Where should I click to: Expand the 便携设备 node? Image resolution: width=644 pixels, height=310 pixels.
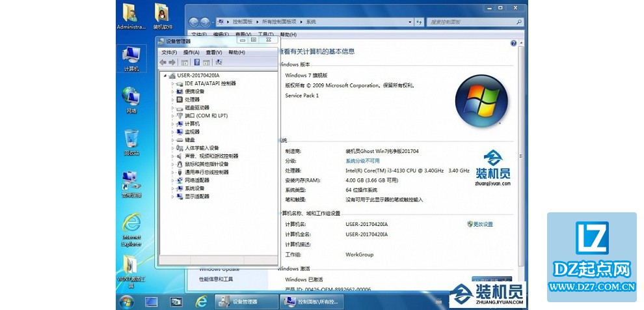point(173,92)
